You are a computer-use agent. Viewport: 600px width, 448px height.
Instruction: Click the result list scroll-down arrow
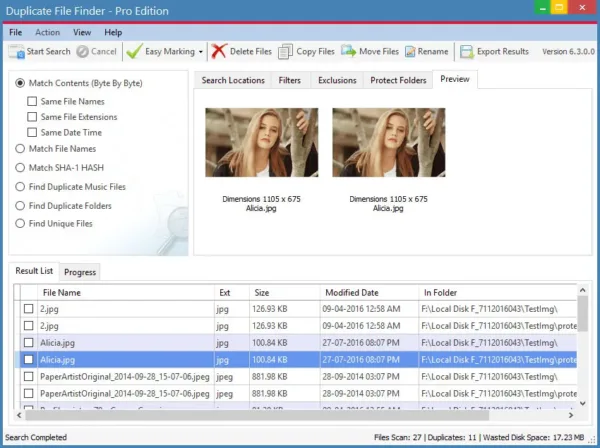pyautogui.click(x=582, y=403)
